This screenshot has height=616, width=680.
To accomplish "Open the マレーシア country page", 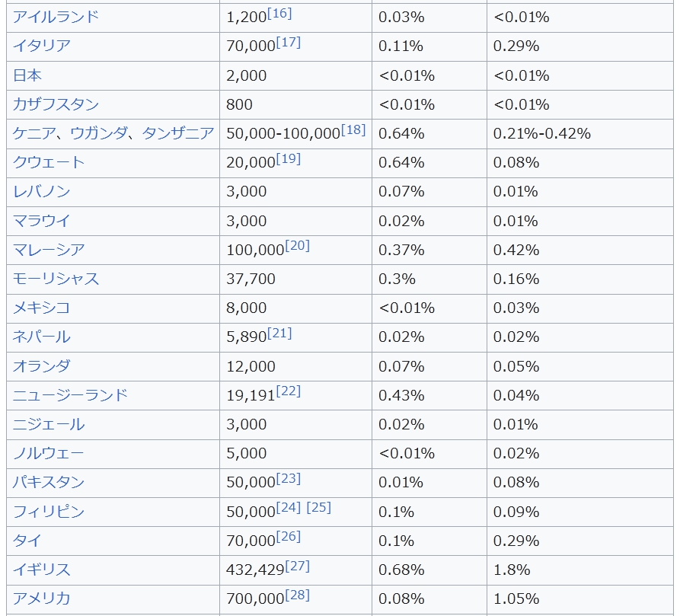I will tap(49, 250).
